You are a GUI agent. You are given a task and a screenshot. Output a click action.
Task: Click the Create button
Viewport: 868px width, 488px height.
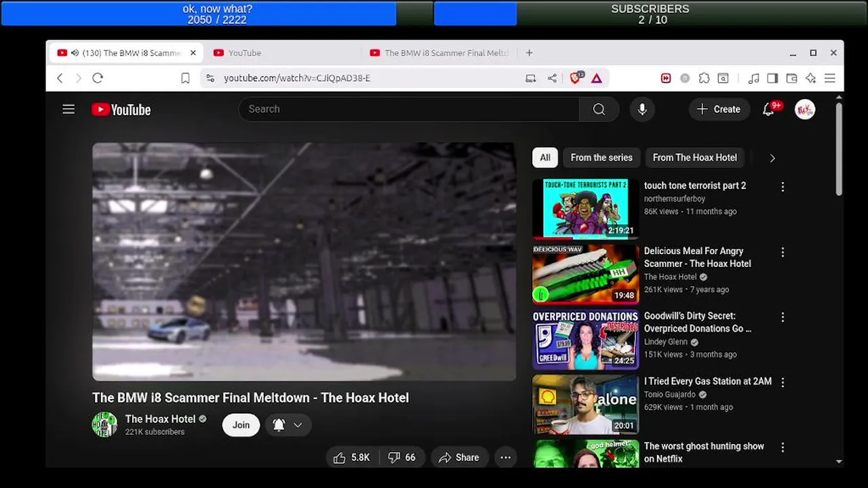point(719,109)
